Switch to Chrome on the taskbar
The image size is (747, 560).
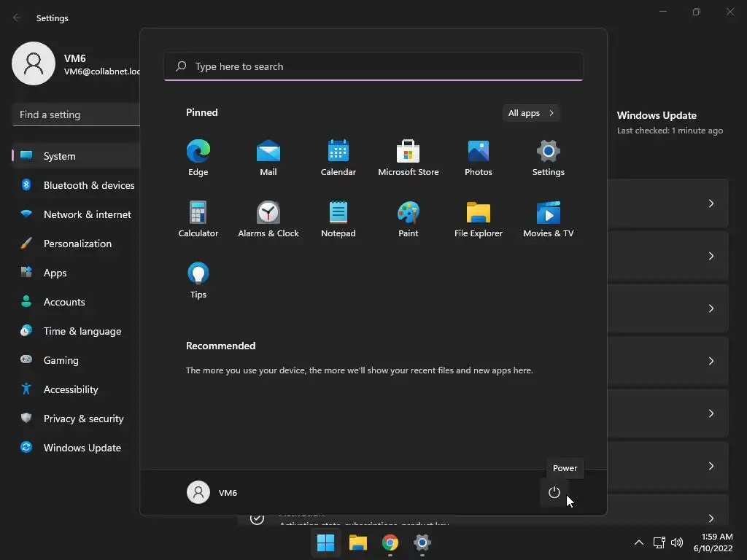390,542
